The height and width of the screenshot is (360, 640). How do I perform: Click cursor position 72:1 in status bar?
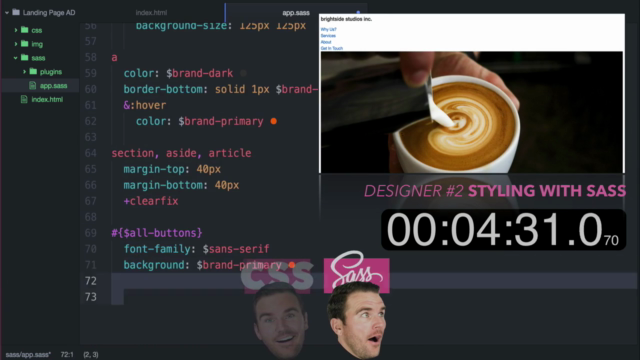point(67,355)
